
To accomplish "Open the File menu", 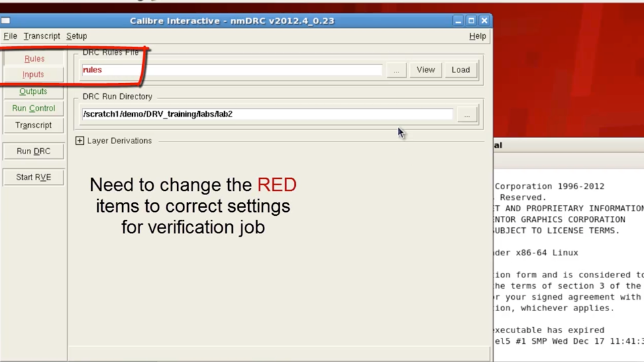I will tap(10, 36).
